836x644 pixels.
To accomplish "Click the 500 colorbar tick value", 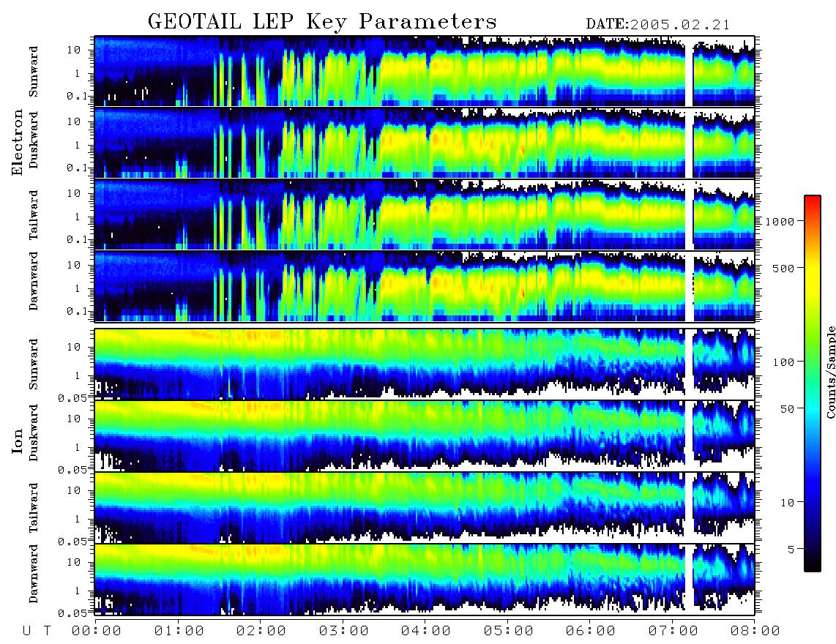I will [783, 268].
